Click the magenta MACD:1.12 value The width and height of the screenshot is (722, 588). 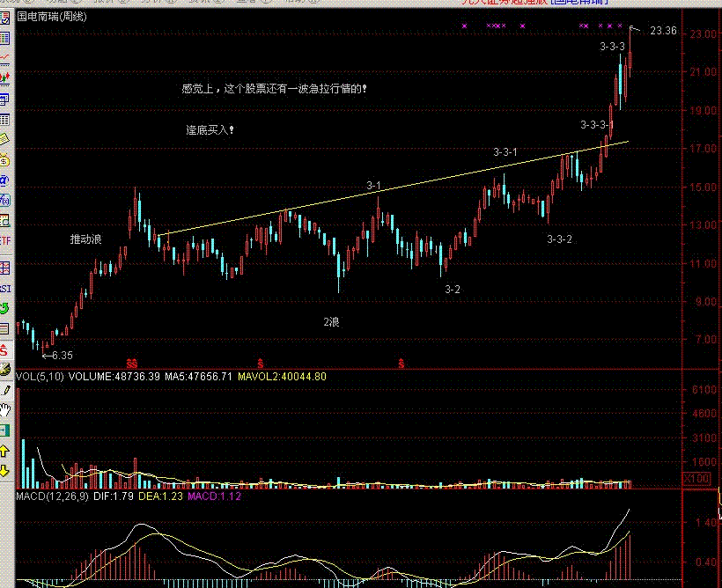(x=215, y=496)
